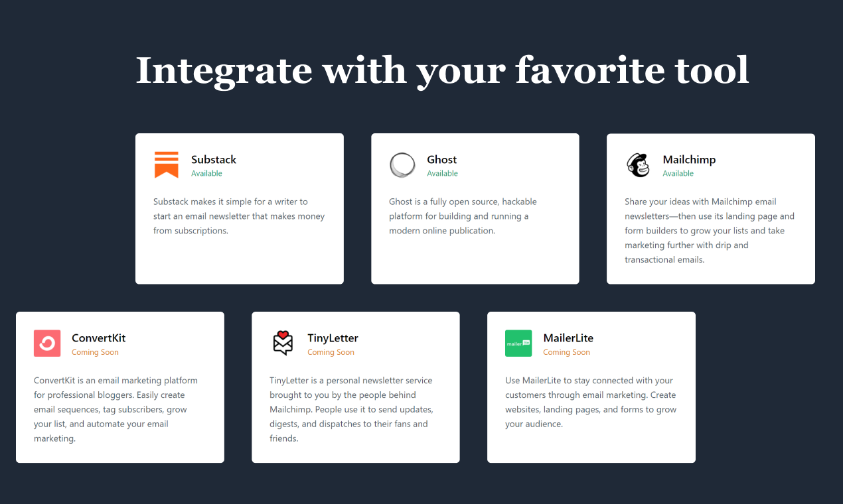Click the Available status under Mailchimp
Screen dimensions: 843x504
click(678, 174)
